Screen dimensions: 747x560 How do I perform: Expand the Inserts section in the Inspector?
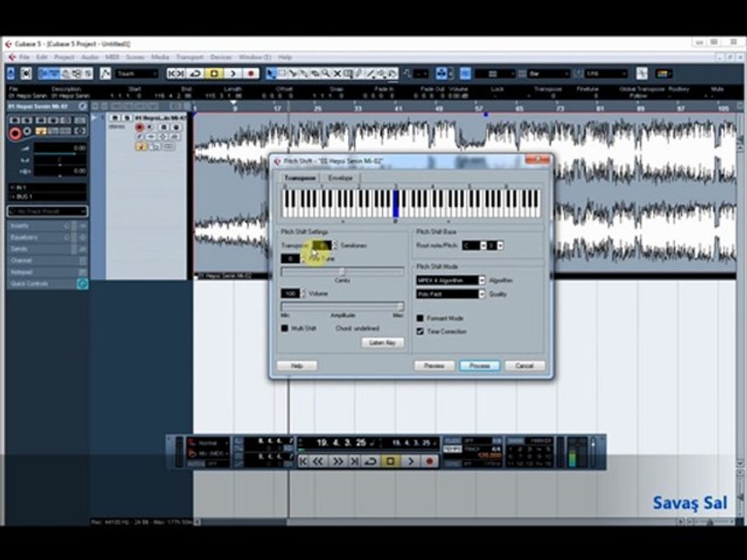(47, 226)
